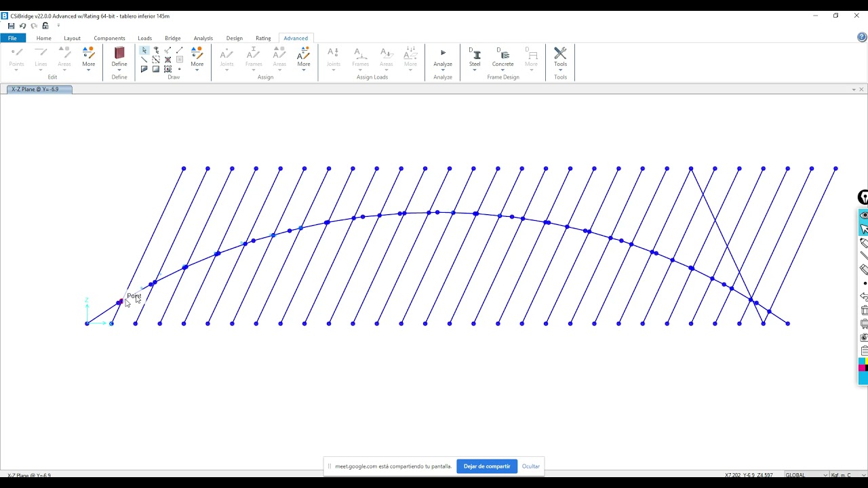Select the line tool in side annotation bar
868x488 pixels.
point(864,256)
